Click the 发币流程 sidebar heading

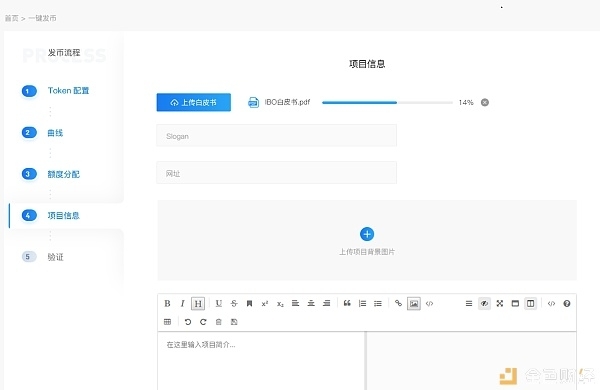coord(64,53)
